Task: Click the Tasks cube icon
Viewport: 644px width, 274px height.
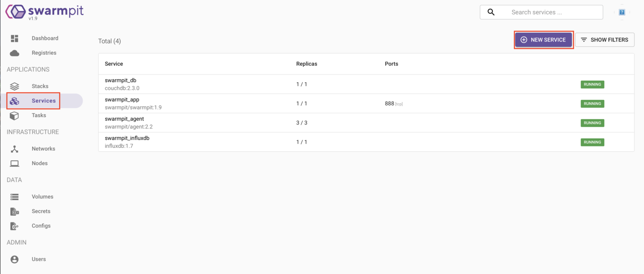Action: (15, 115)
